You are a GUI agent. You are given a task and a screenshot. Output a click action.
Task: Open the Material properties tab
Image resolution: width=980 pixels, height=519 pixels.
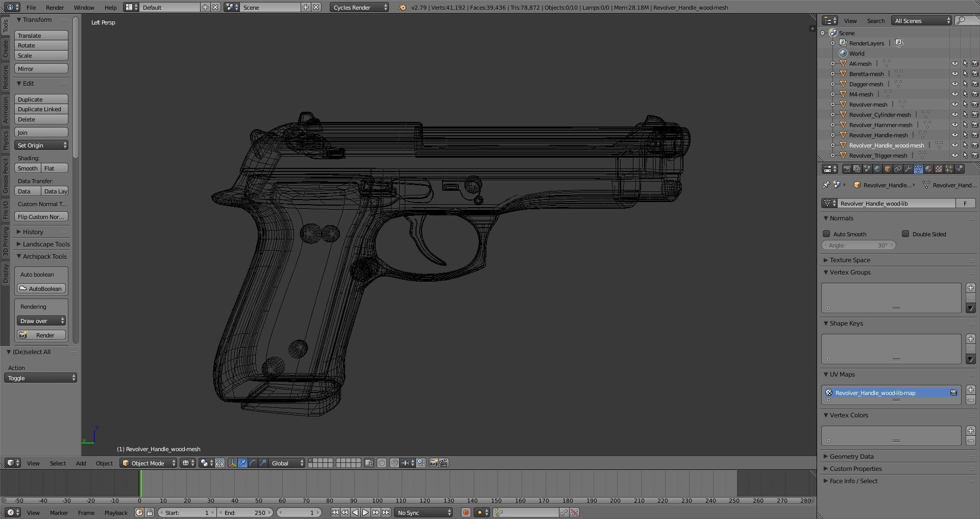[928, 169]
